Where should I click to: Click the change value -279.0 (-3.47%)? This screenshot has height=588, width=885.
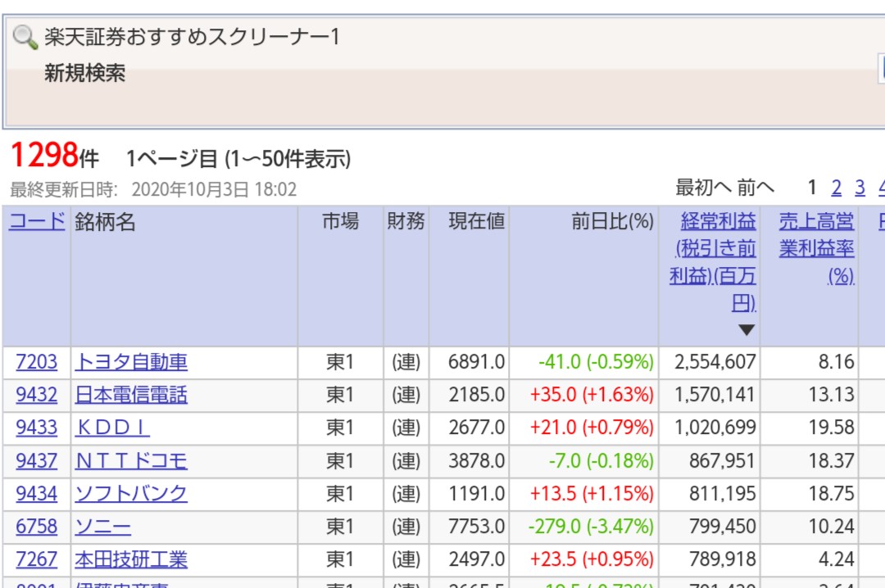tap(591, 526)
